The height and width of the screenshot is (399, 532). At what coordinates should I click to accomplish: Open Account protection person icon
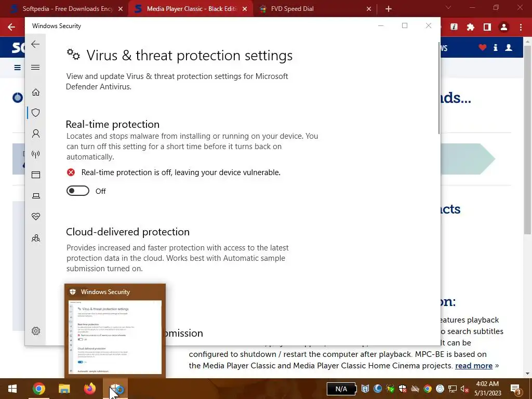36,134
